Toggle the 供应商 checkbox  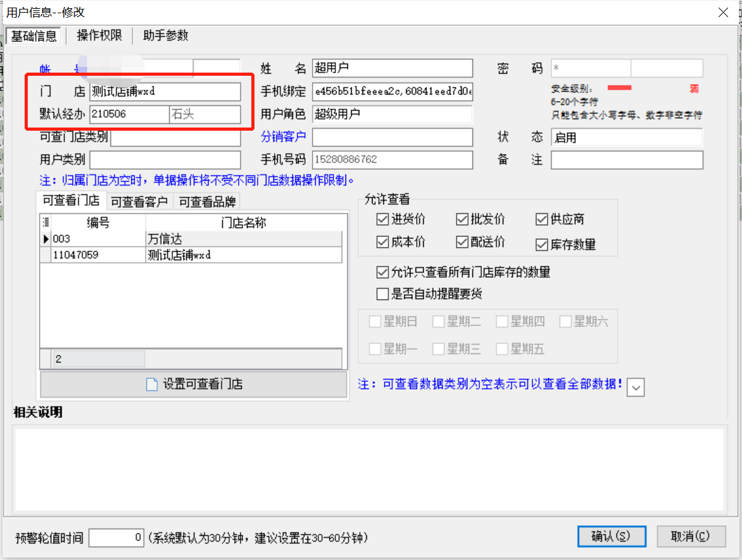541,220
